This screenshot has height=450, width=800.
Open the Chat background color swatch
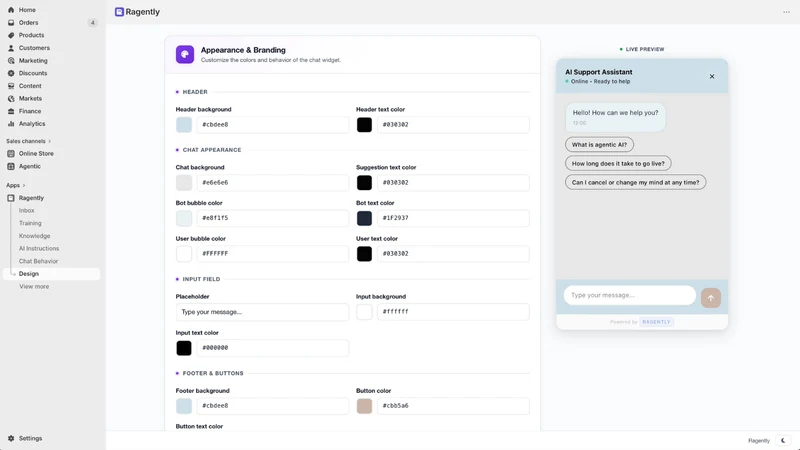tap(184, 183)
